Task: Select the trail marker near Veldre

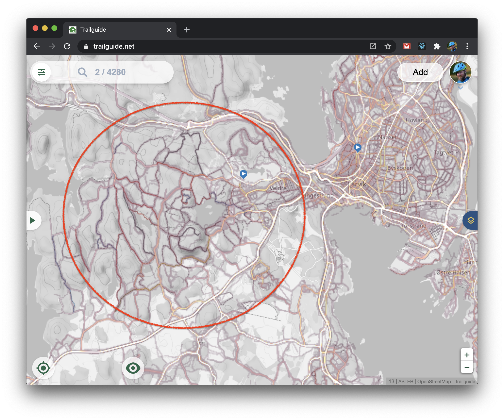Action: (243, 174)
